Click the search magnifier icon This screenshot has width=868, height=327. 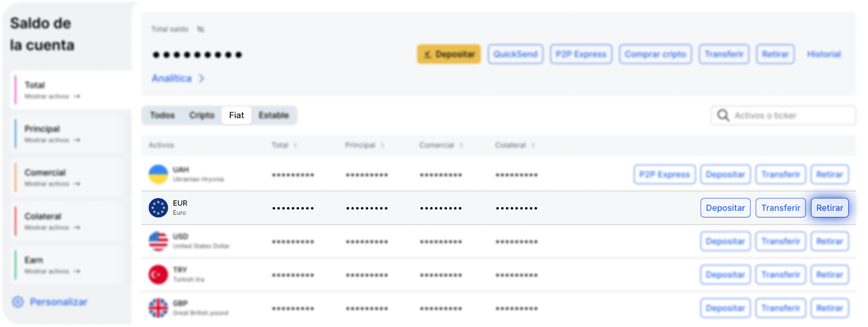point(723,116)
